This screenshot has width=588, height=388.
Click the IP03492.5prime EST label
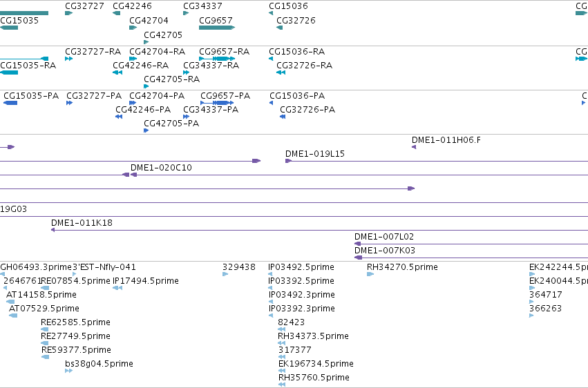[x=301, y=267]
